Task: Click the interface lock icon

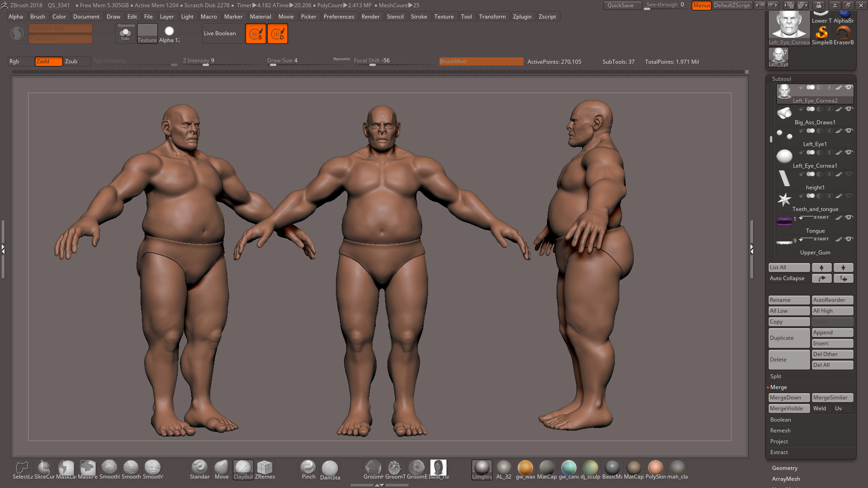Action: [818, 5]
